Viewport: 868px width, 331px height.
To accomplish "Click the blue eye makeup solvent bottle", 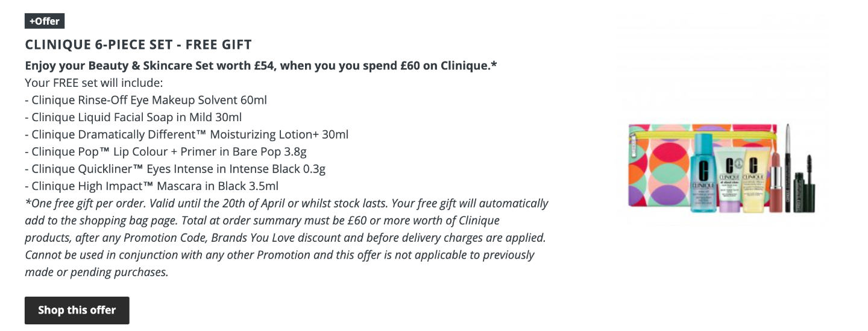I will [x=703, y=175].
